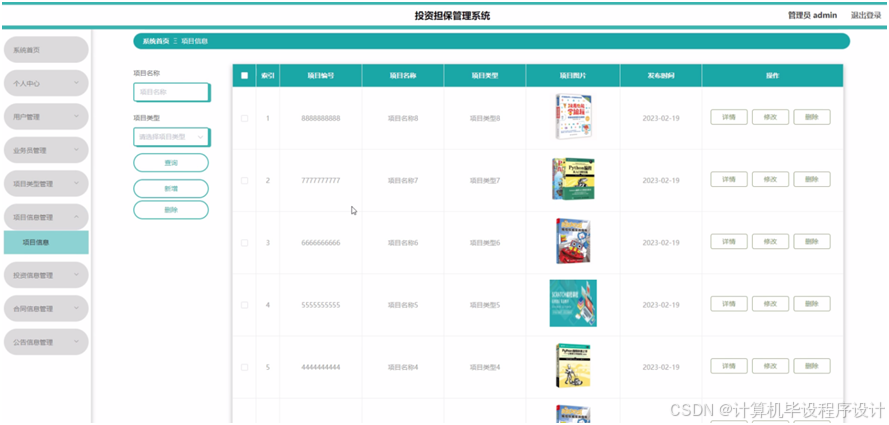Image resolution: width=889 pixels, height=425 pixels.
Task: Open project image thumbnail for 项目名称7
Action: 573,179
